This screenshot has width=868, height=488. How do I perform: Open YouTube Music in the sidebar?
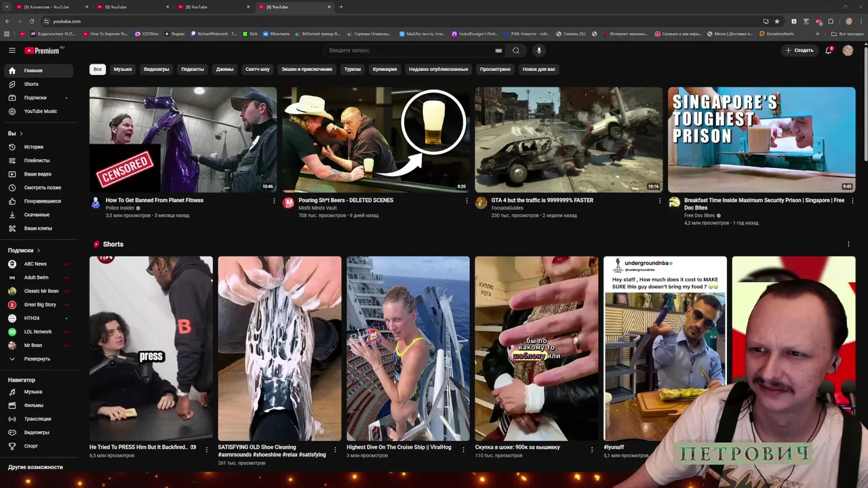coord(38,111)
